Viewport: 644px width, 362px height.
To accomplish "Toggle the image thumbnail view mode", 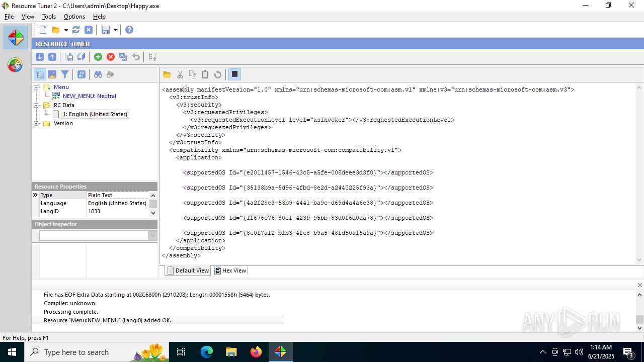I will (52, 74).
